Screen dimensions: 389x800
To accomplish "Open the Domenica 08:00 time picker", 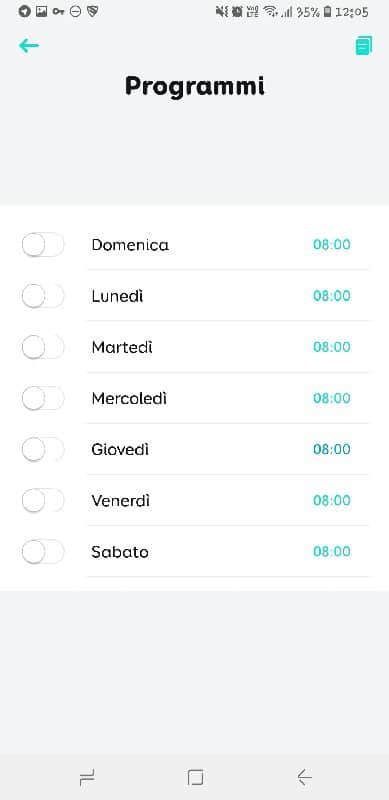I will tap(332, 245).
